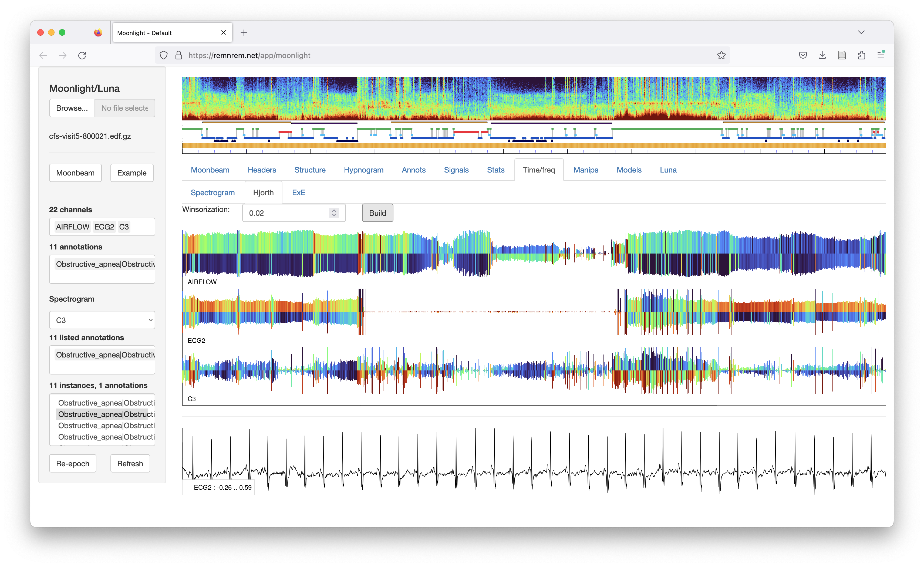Bookmark page with star icon

point(721,56)
